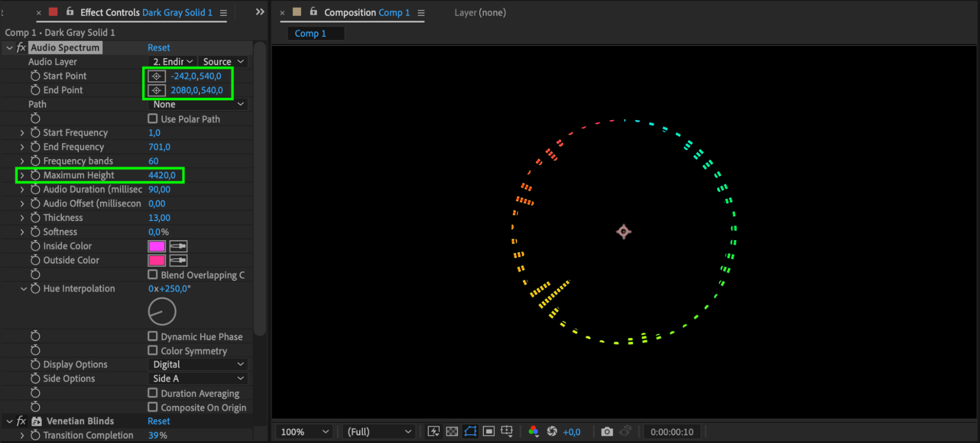Image resolution: width=980 pixels, height=443 pixels.
Task: Reset the Venetian Blinds effect
Action: (159, 421)
